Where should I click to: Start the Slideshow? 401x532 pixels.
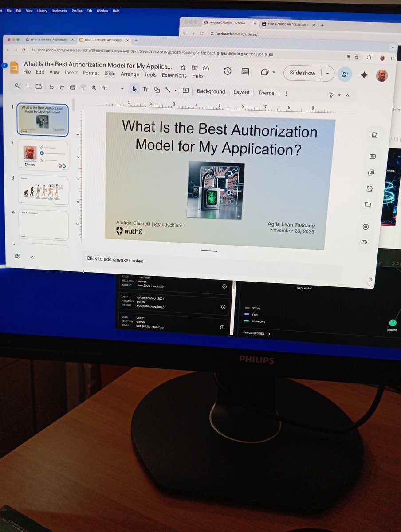(302, 73)
